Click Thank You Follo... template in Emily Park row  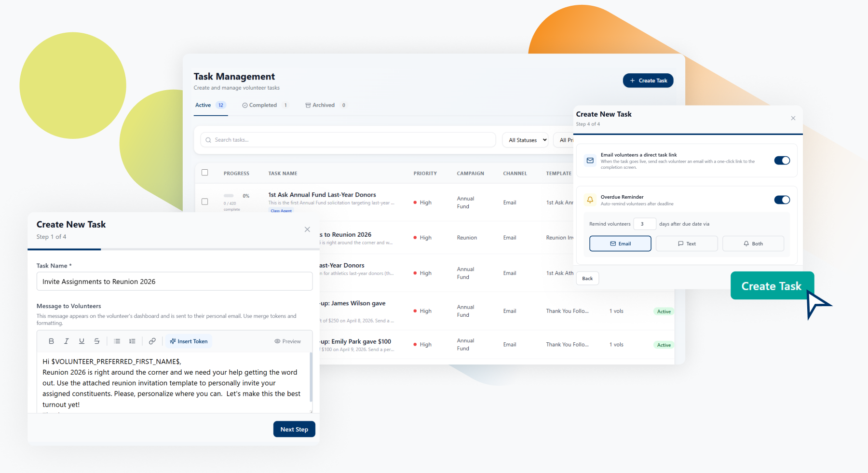click(567, 344)
